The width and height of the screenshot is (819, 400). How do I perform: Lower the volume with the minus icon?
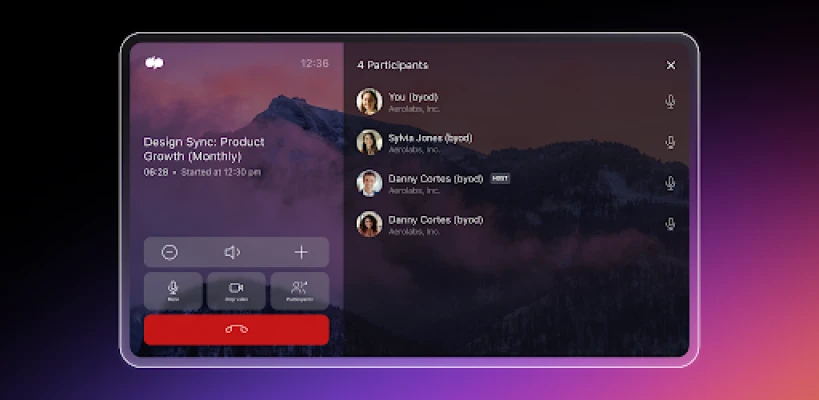tap(169, 252)
